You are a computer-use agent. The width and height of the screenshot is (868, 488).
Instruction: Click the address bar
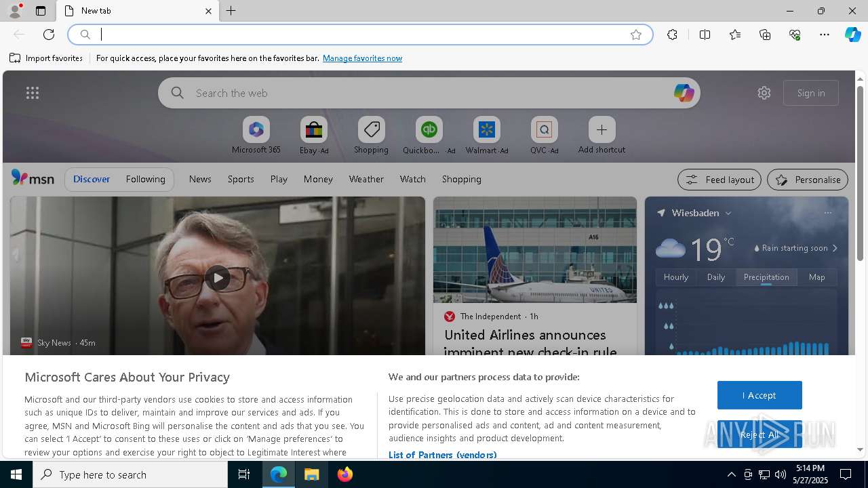(x=359, y=35)
